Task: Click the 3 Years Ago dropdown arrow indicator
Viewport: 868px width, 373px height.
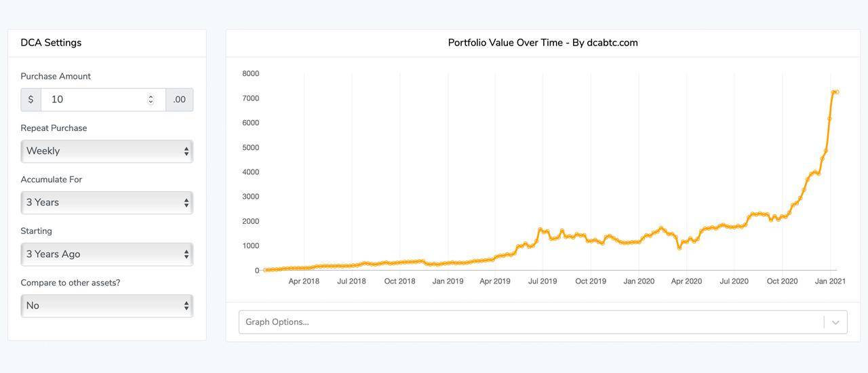Action: point(186,254)
